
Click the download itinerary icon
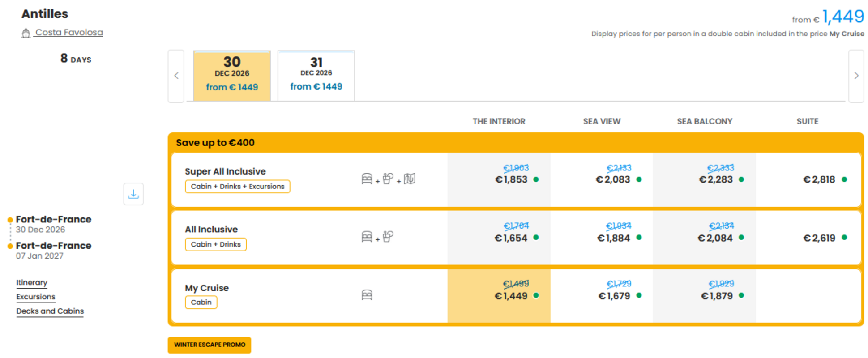click(x=133, y=194)
